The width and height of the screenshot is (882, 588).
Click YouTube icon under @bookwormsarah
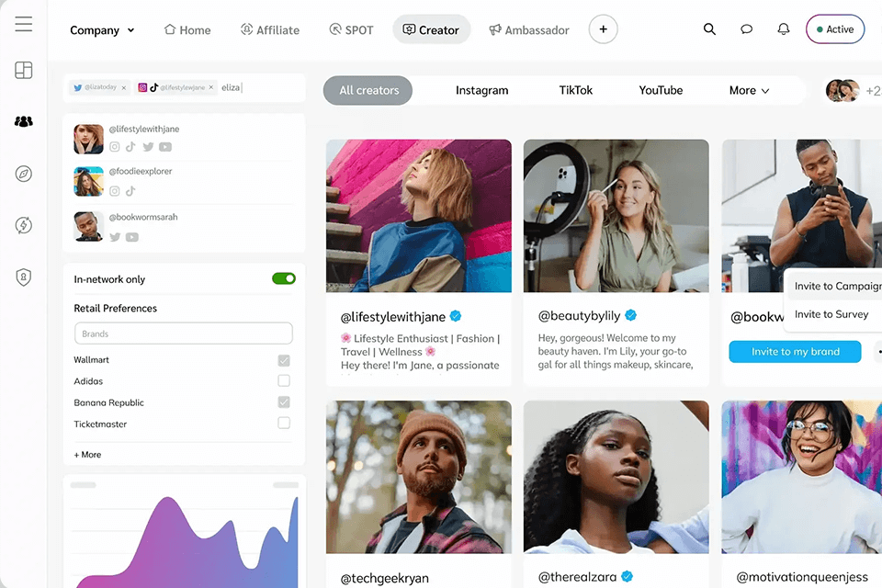coord(132,237)
